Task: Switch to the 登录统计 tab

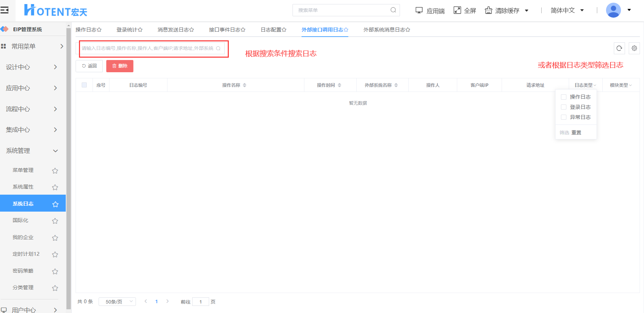Action: [x=129, y=30]
